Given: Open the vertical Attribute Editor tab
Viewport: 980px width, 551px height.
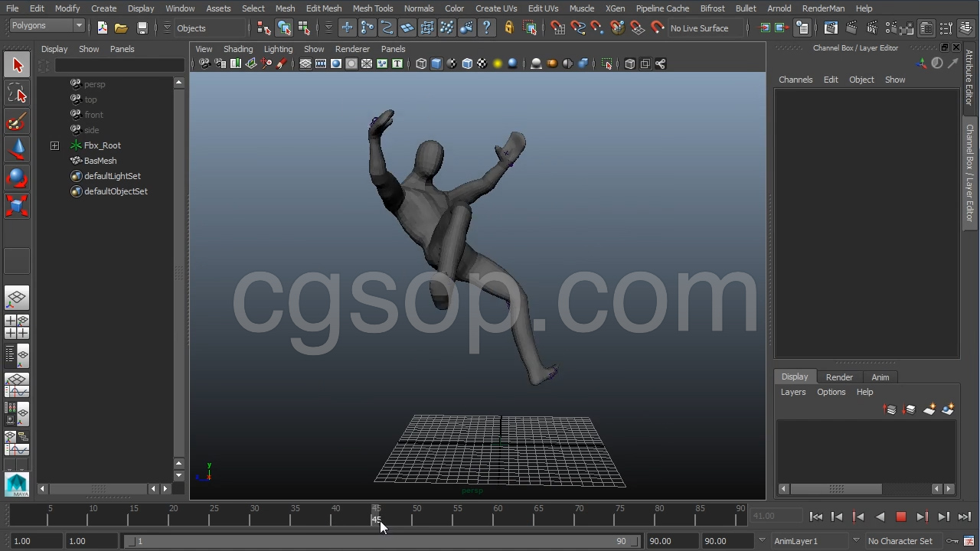Looking at the screenshot, I should (969, 77).
